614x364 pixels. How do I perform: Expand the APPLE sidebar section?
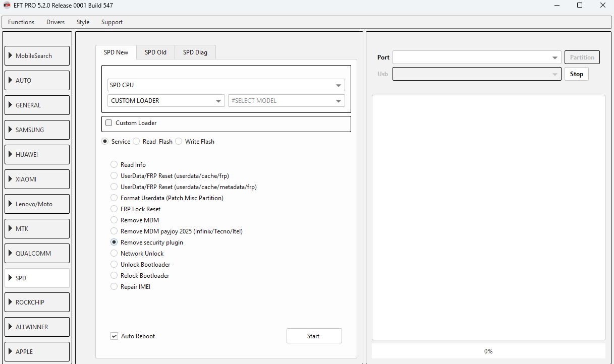37,352
